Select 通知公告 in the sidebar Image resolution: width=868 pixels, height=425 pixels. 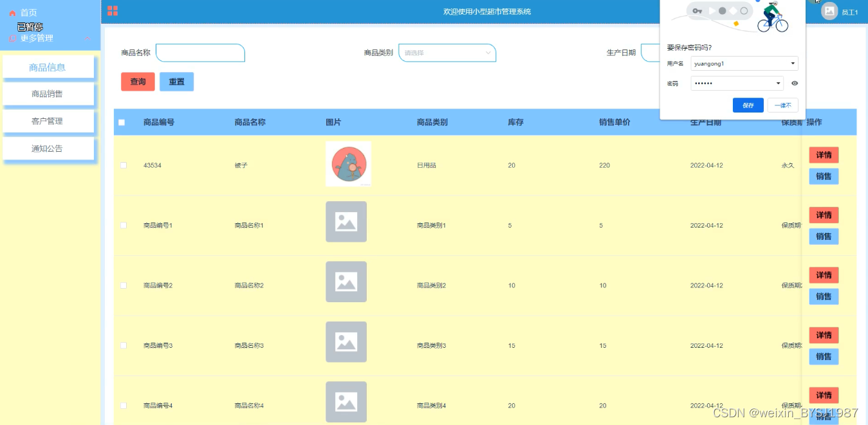click(48, 149)
